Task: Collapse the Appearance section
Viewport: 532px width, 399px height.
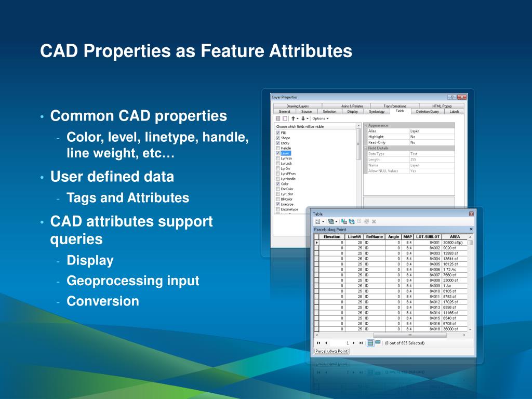Action: (x=366, y=126)
